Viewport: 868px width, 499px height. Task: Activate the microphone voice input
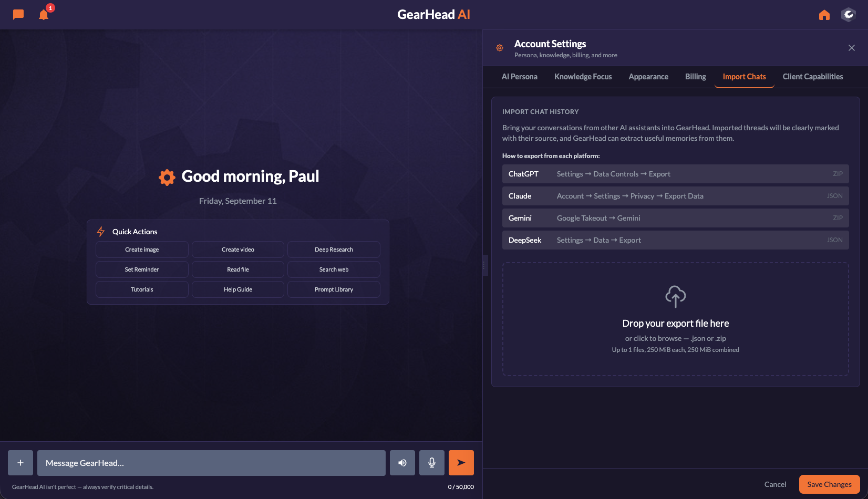432,463
